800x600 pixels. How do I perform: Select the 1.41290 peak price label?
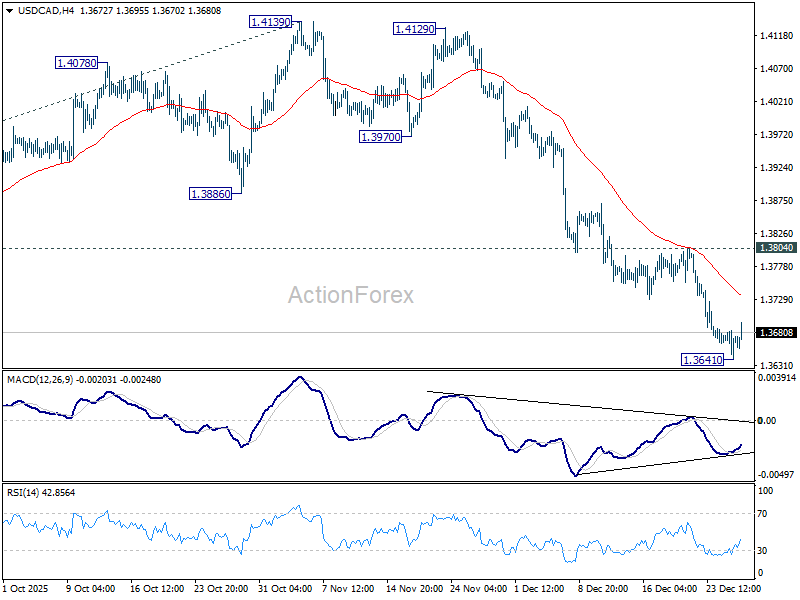coord(415,29)
